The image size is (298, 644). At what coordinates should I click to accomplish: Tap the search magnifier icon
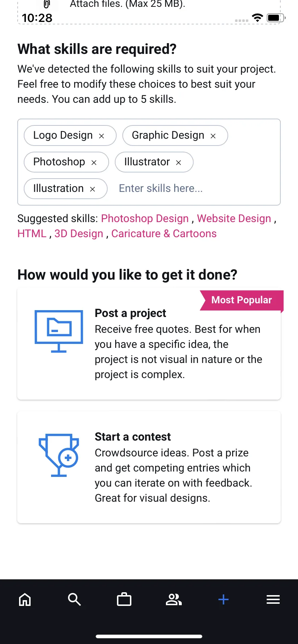point(74,599)
